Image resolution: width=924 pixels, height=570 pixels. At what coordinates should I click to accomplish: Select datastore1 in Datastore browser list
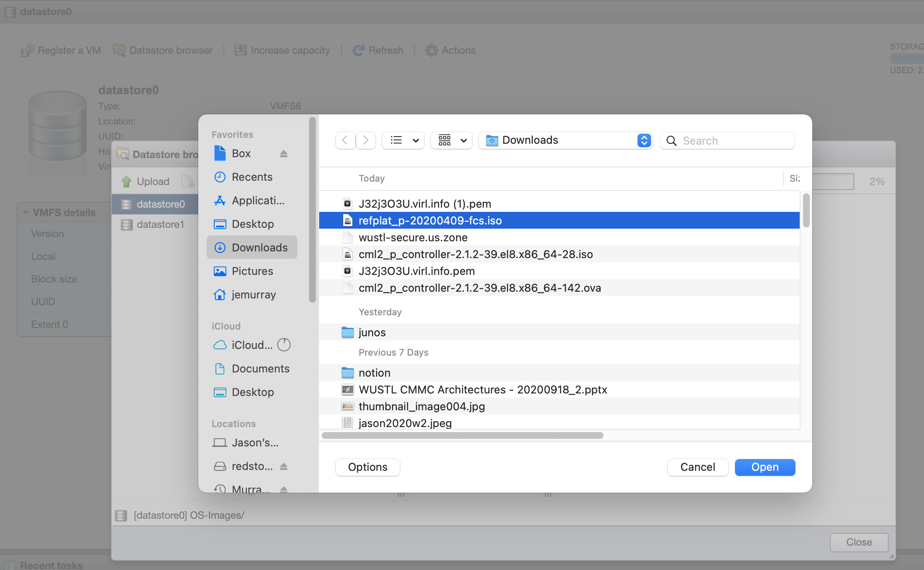155,224
